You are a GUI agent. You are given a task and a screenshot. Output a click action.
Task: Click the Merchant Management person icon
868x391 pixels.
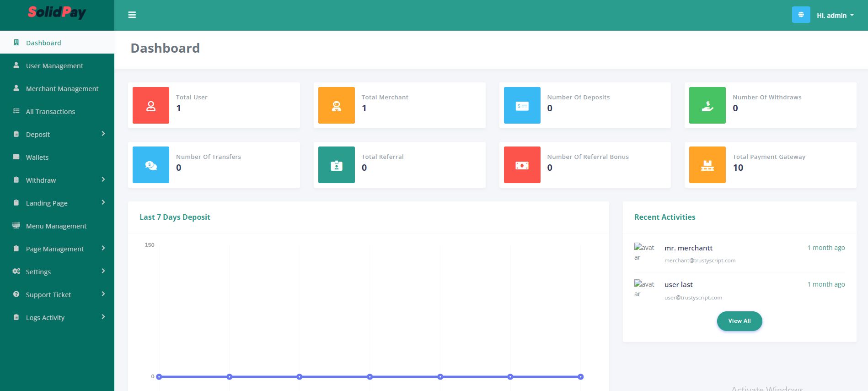point(16,88)
